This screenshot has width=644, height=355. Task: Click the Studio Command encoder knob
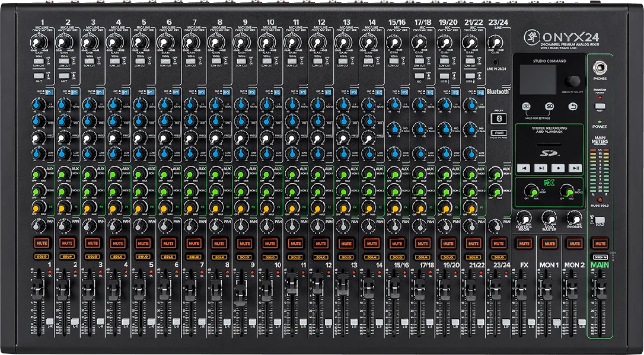[x=574, y=81]
